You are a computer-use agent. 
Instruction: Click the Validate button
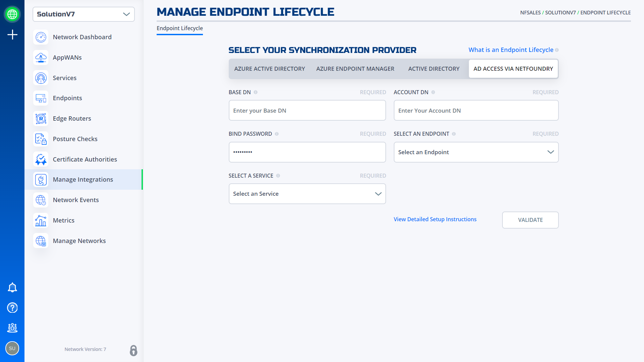(530, 220)
